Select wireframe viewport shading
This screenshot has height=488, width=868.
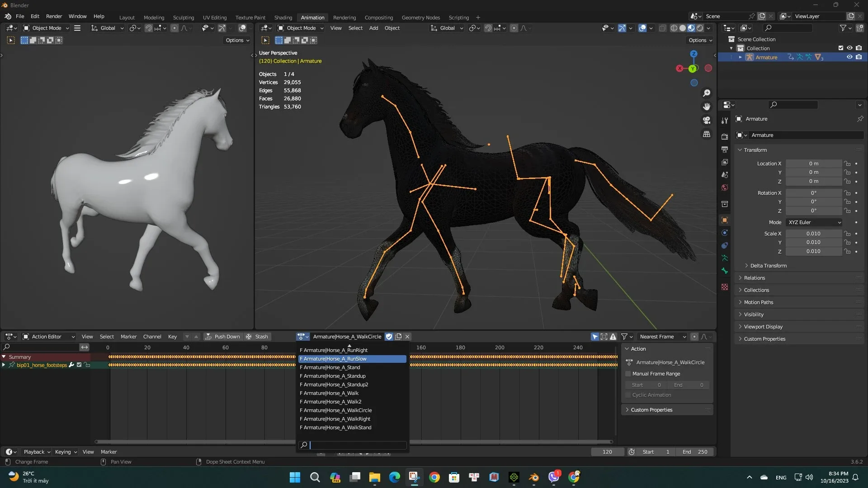[674, 28]
